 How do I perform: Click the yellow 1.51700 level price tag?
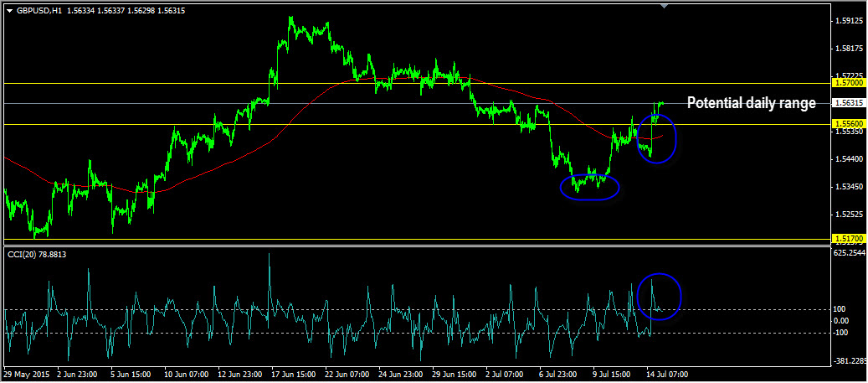(x=848, y=238)
